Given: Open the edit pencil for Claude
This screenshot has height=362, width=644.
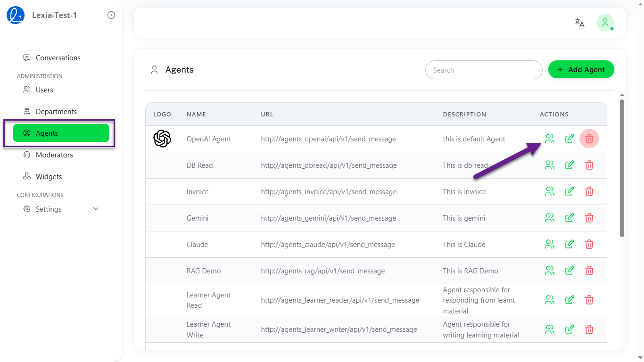Looking at the screenshot, I should (569, 244).
